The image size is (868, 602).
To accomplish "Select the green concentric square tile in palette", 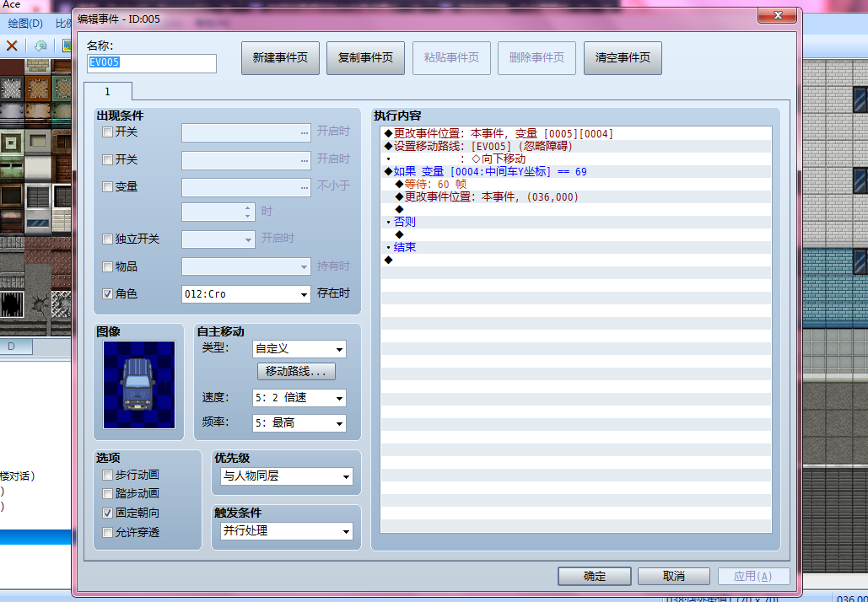I will click(x=11, y=144).
